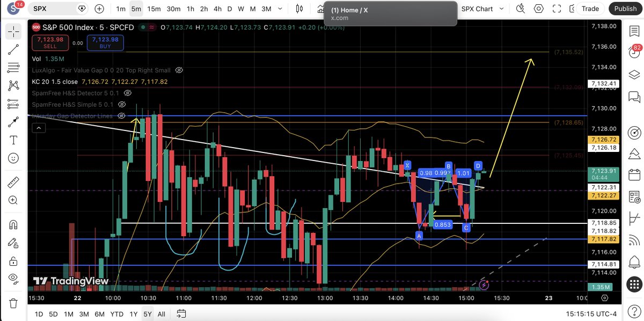Select the 30m timeframe
The height and width of the screenshot is (321, 644).
click(173, 9)
